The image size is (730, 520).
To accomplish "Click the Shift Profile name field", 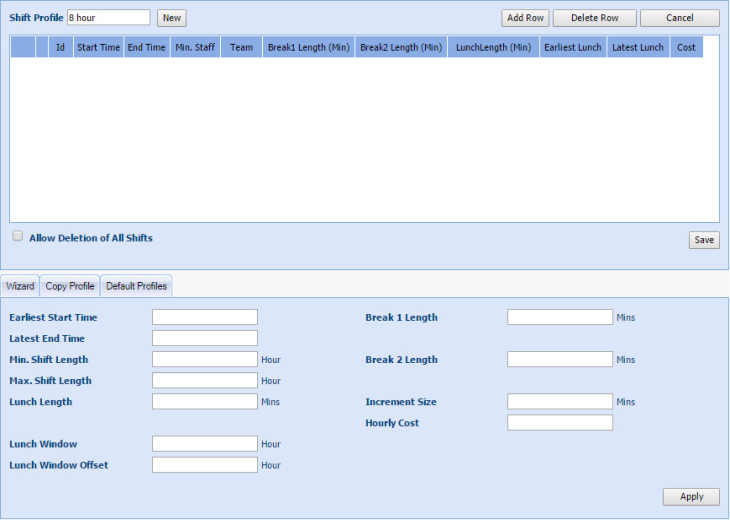I will coord(108,18).
